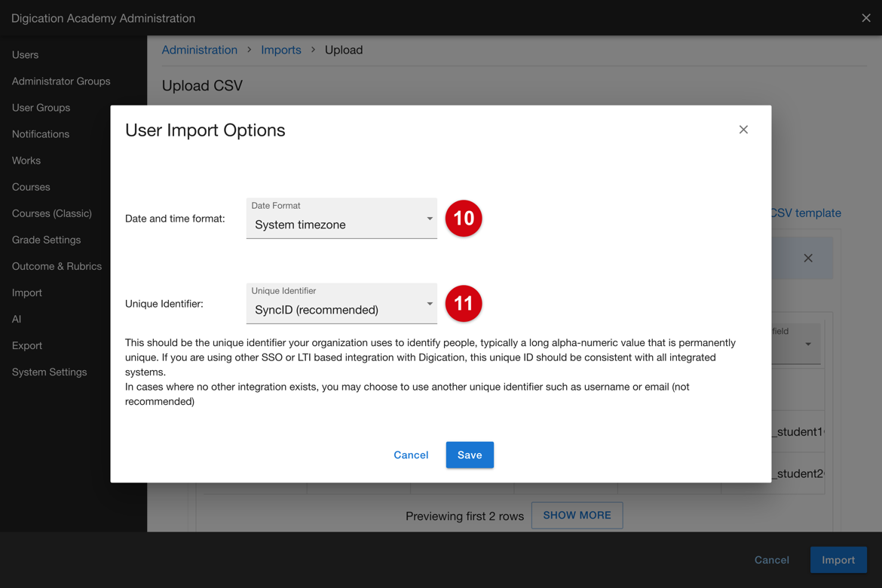Close the Digication Academy Administration window

click(x=865, y=18)
